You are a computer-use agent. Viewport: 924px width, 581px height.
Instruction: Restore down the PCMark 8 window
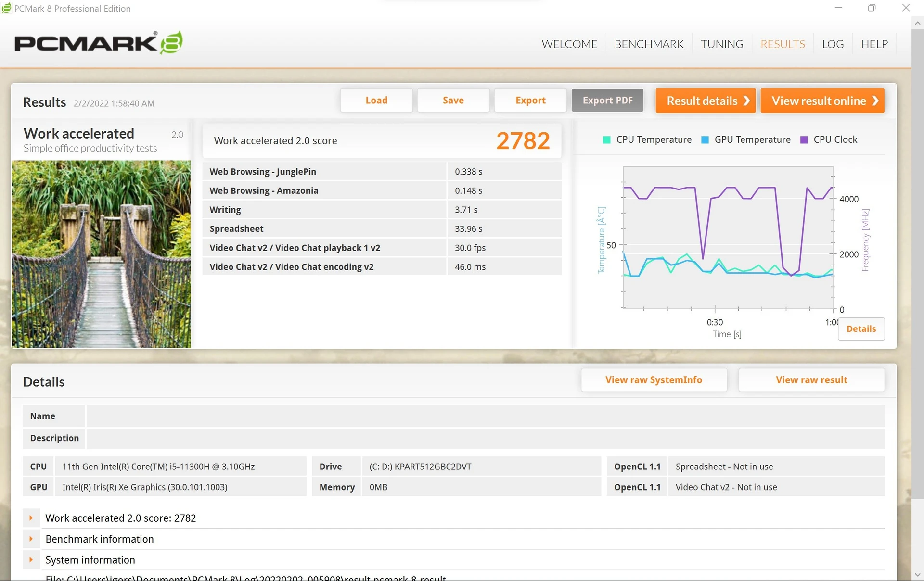click(x=872, y=8)
